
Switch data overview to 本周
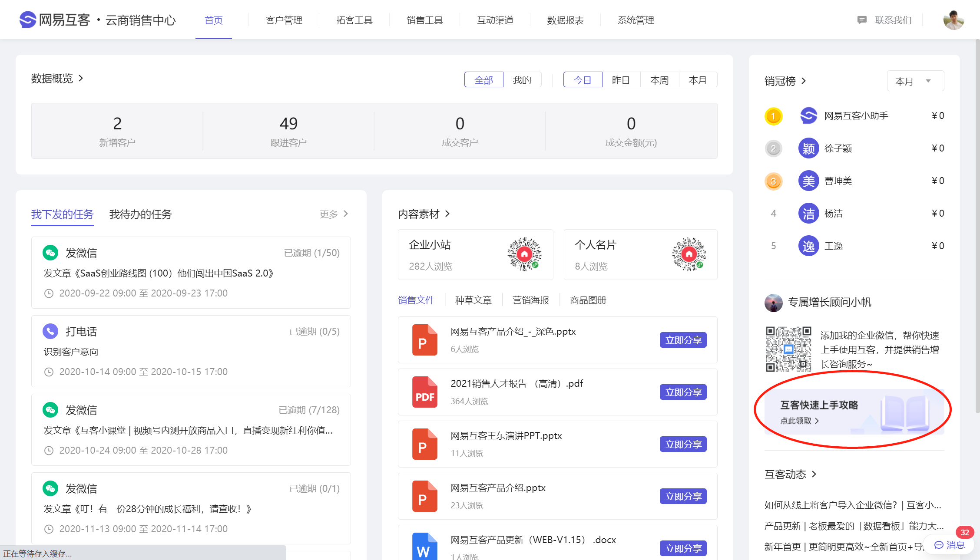pos(659,80)
